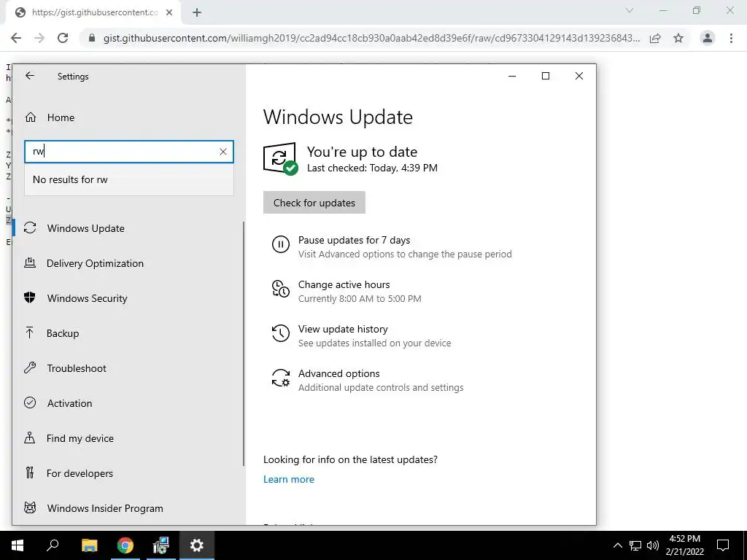The image size is (747, 560).
Task: Open a new Chrome tab
Action: (197, 13)
